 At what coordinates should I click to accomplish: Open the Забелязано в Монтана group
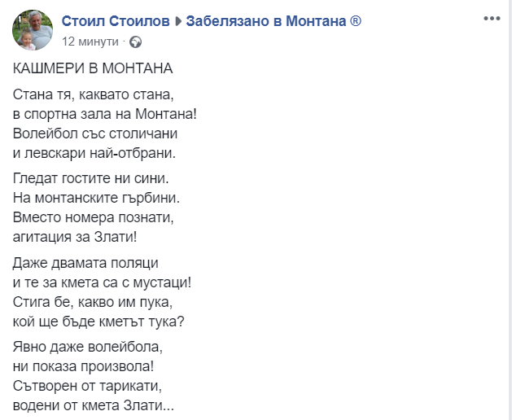point(266,21)
